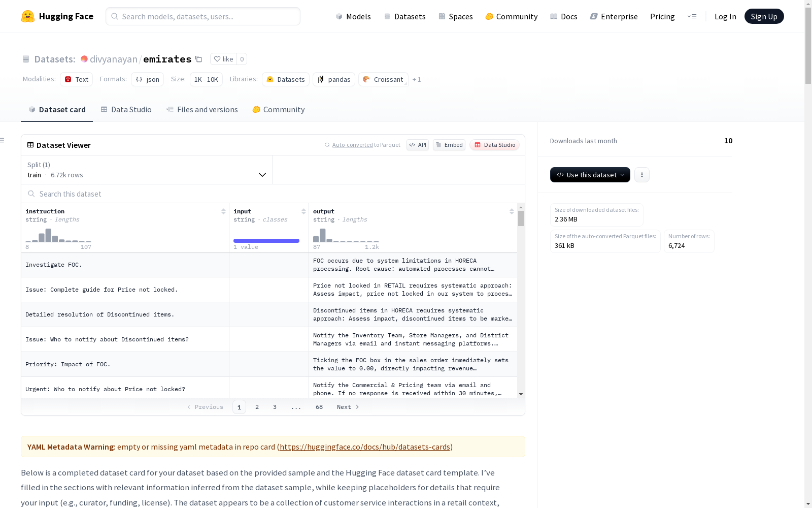Screen dimensions: 812x508
Task: Open the Files and versions tab
Action: tap(202, 110)
